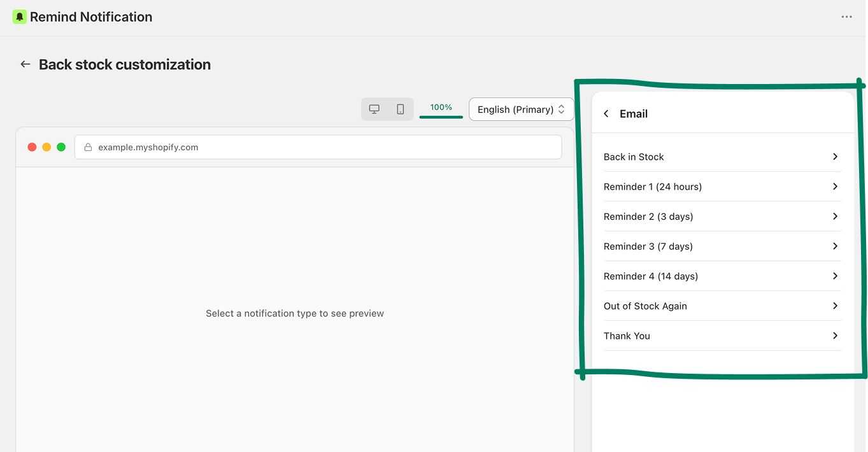
Task: Expand the Thank You row chevron
Action: pos(835,336)
